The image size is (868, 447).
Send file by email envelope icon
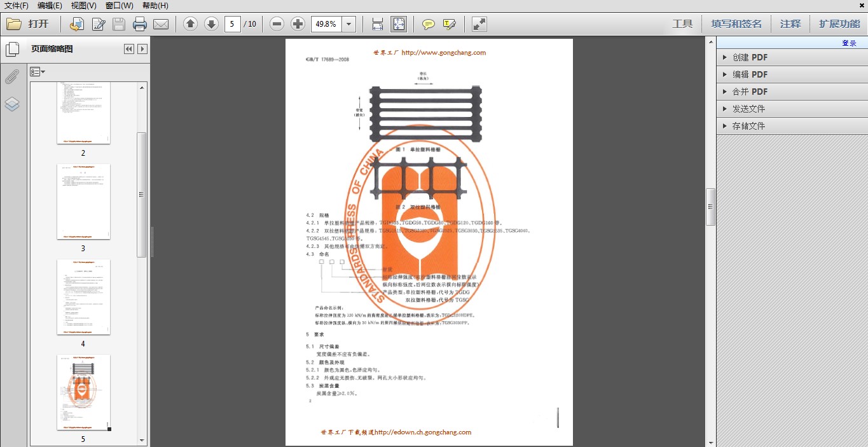pos(161,24)
